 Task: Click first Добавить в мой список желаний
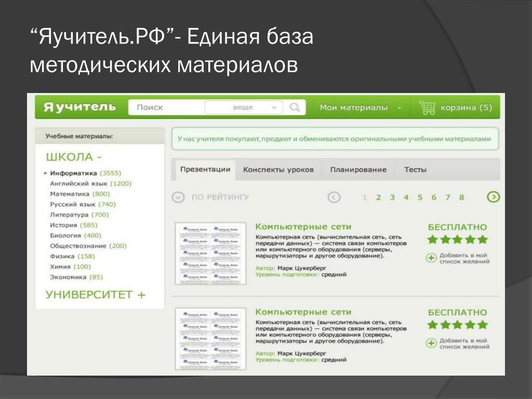[464, 258]
